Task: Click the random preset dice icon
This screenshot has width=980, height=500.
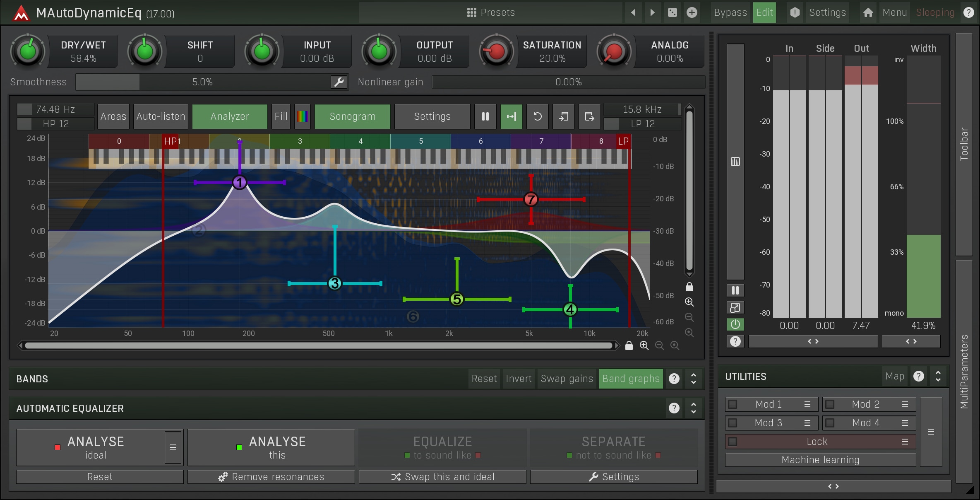Action: [672, 12]
